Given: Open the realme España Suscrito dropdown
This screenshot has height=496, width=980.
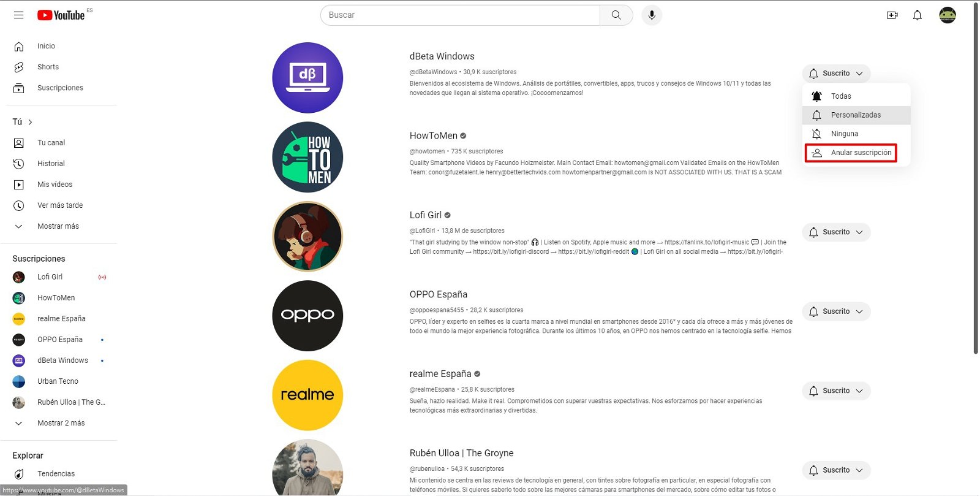Looking at the screenshot, I should click(x=836, y=391).
